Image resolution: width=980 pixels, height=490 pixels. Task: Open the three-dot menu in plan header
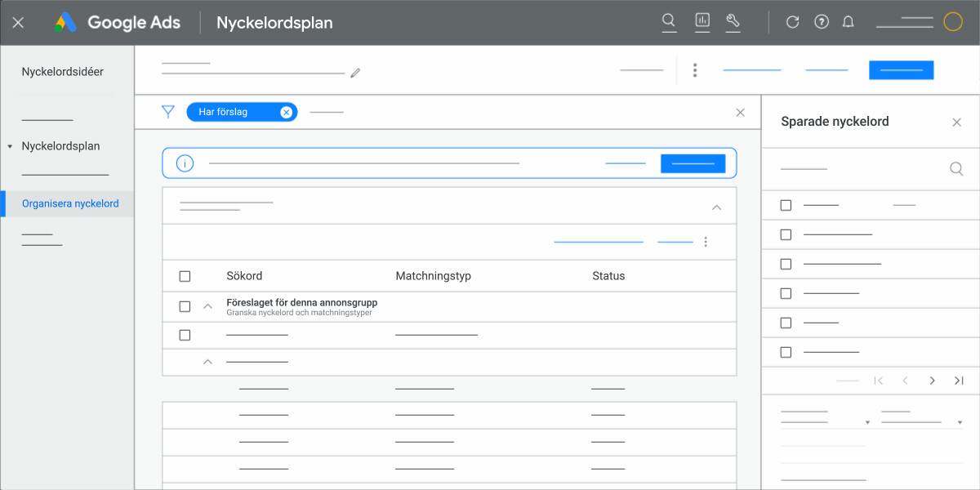click(x=695, y=70)
